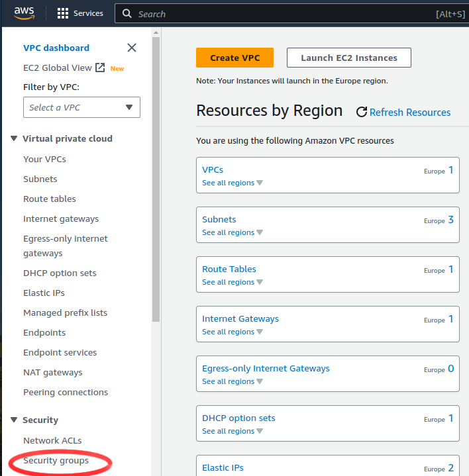Click the Subnets Europe count 3
Viewport: 469px width, 476px height.
pyautogui.click(x=450, y=219)
